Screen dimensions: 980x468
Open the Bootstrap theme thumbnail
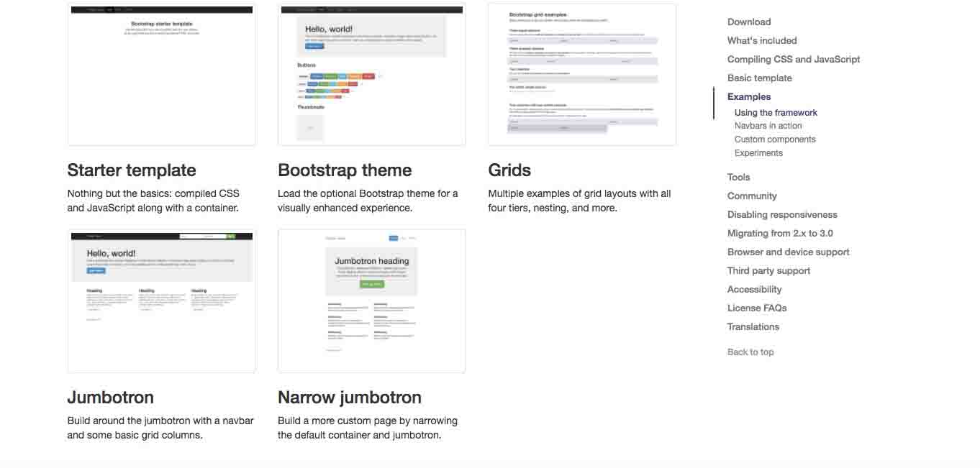click(x=372, y=74)
